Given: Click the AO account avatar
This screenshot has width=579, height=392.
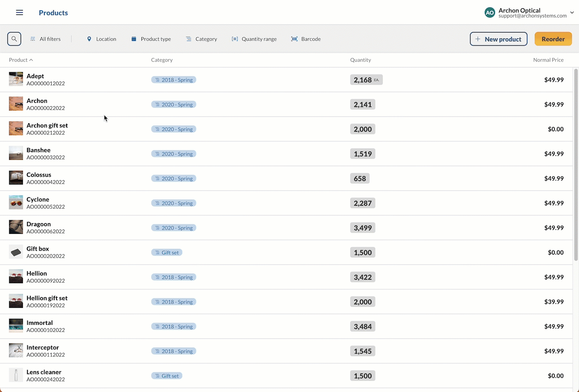Looking at the screenshot, I should click(490, 13).
